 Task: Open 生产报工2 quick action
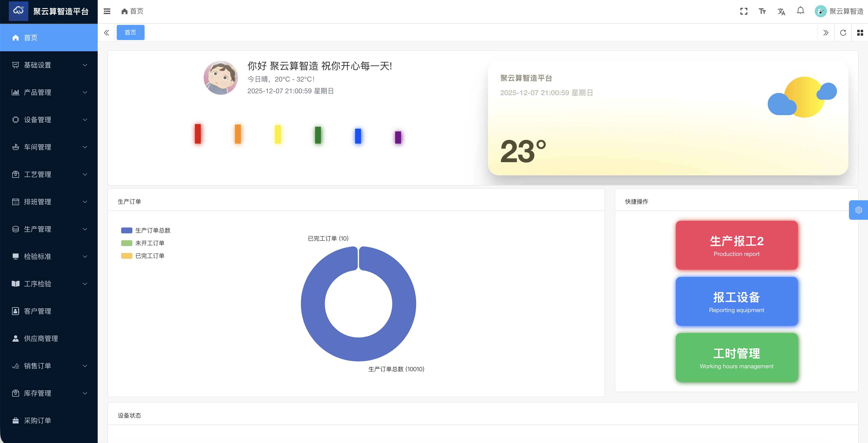(x=737, y=245)
